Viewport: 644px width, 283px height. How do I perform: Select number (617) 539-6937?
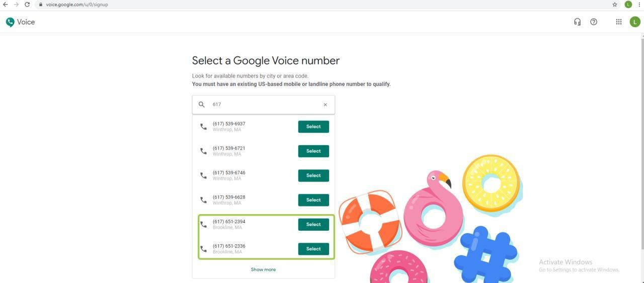click(313, 127)
